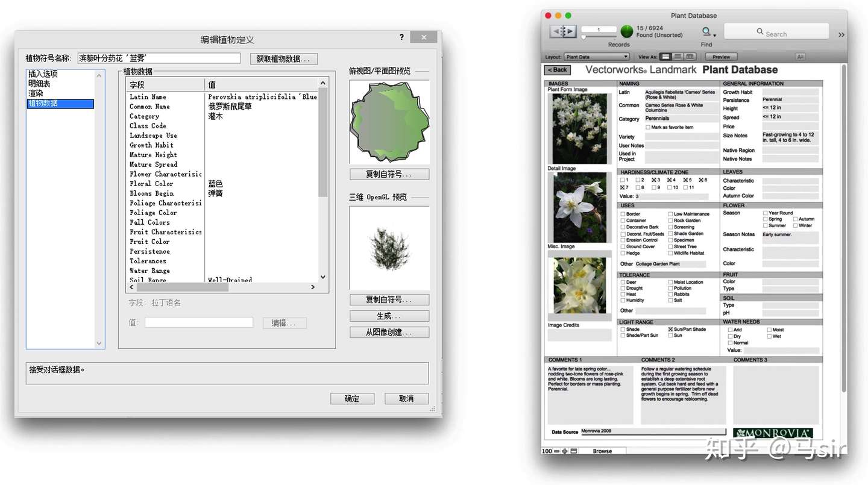Click the data table scroll up arrow

point(323,83)
